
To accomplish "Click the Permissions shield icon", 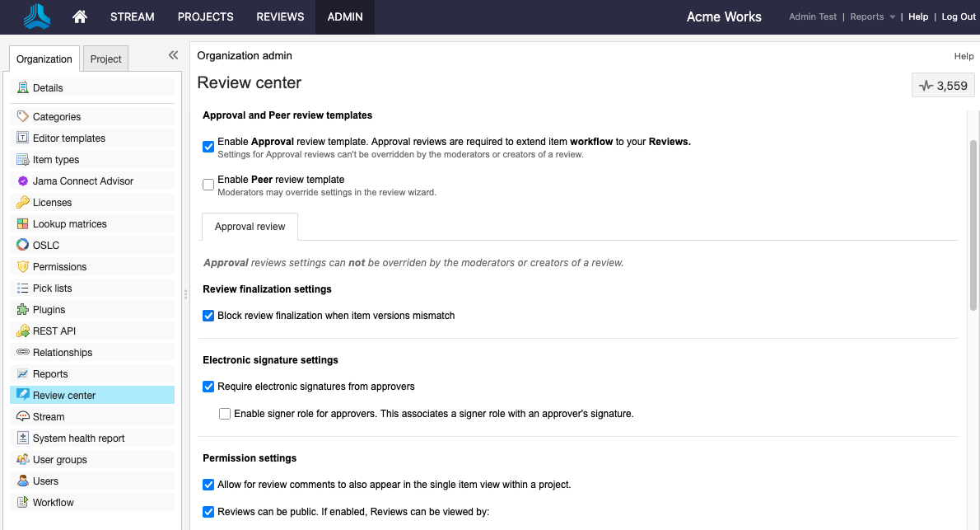I will [x=22, y=266].
